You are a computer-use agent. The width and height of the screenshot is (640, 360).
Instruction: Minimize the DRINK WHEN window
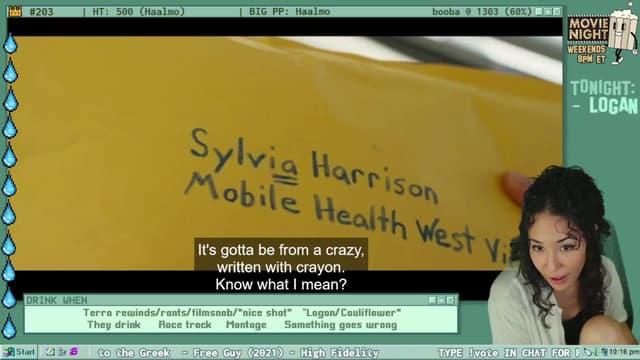click(432, 300)
